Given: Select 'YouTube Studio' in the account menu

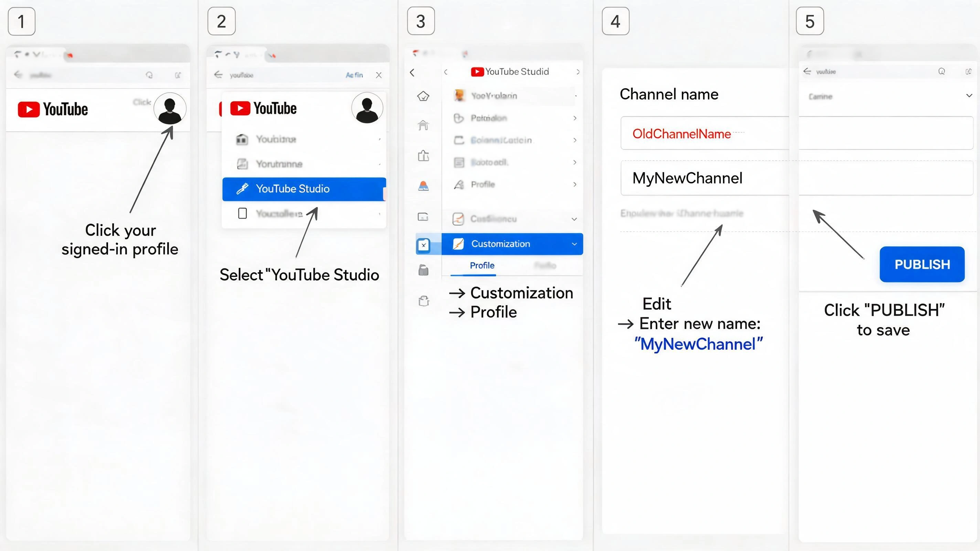Looking at the screenshot, I should pos(304,189).
